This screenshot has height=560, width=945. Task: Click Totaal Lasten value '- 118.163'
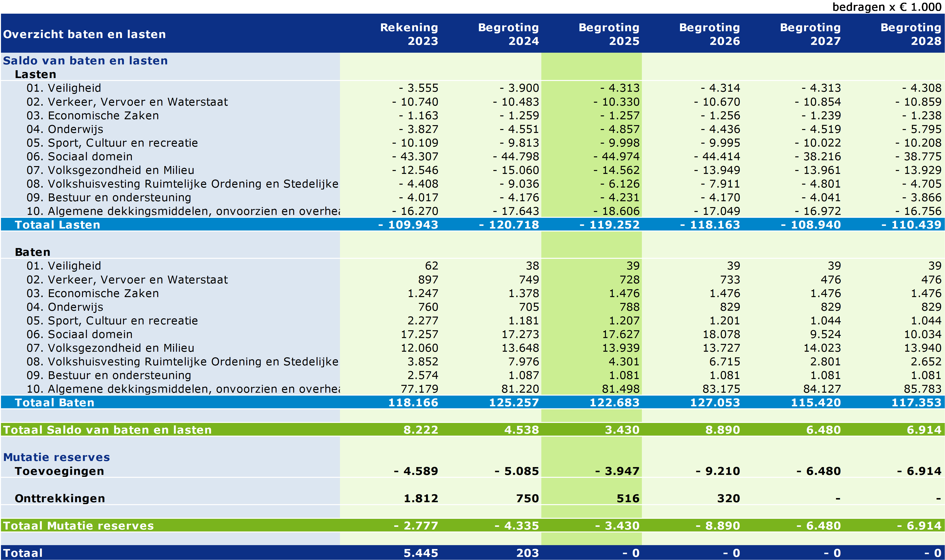(x=710, y=225)
